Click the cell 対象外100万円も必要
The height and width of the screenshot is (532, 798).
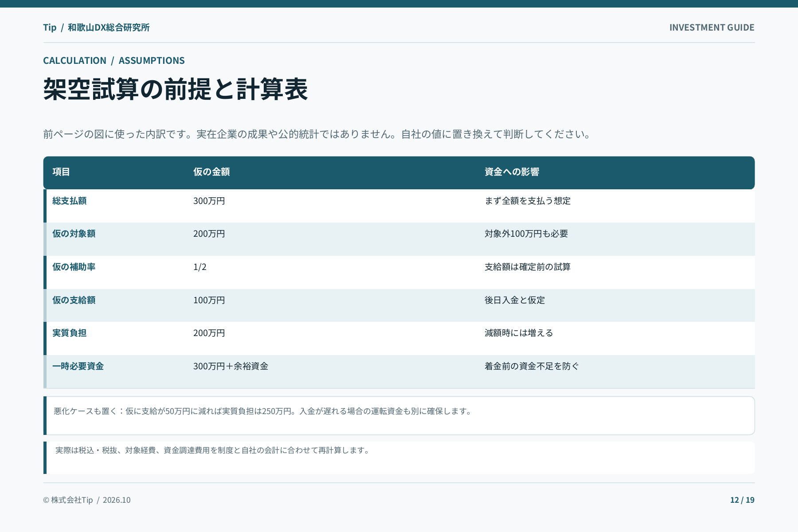(x=526, y=234)
